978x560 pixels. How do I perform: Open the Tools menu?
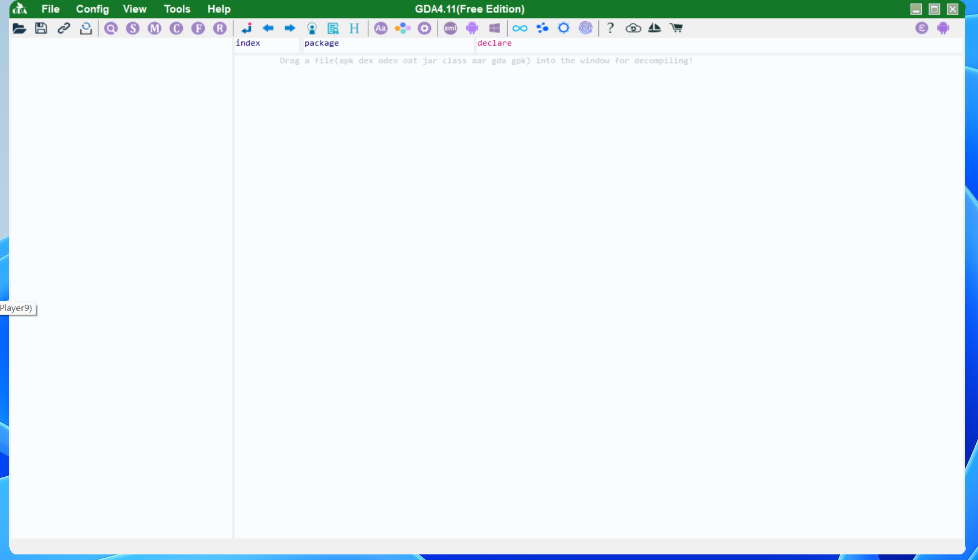177,9
